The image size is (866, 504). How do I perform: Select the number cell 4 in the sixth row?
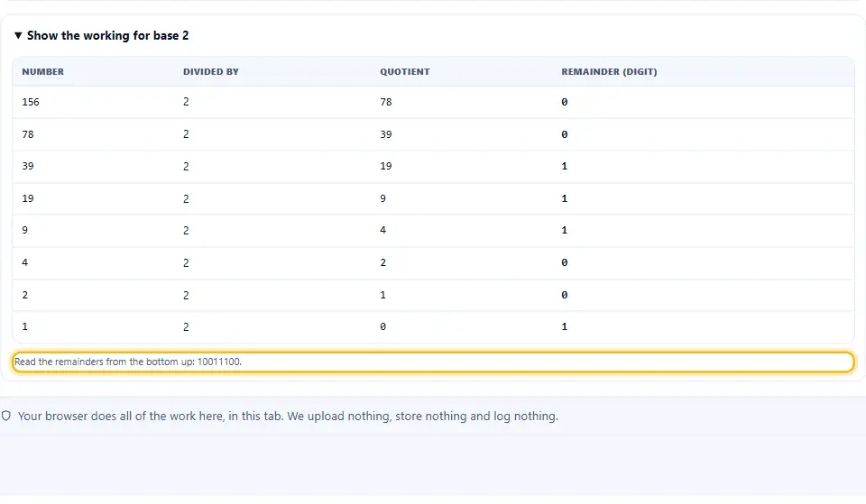click(25, 262)
